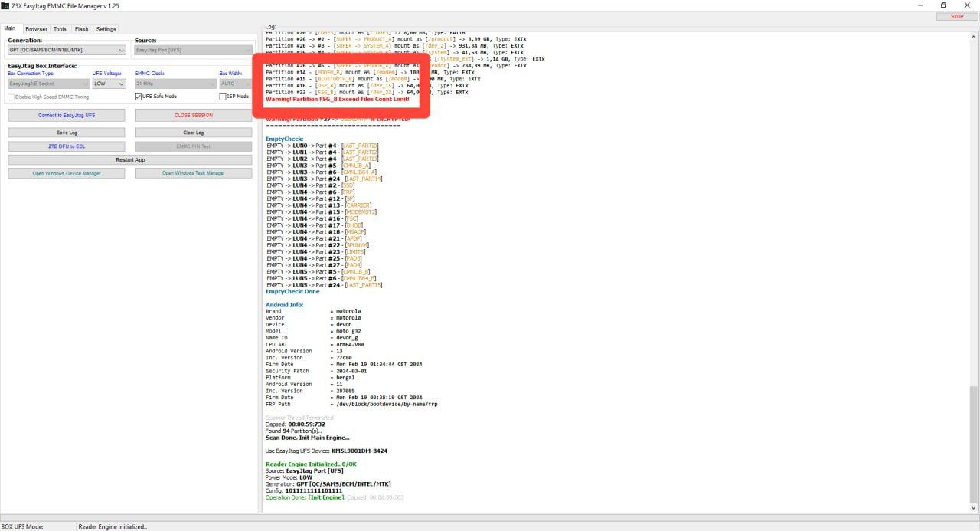This screenshot has width=980, height=531.
Task: Toggle Disable High Speed EMMC Timing checkbox
Action: coord(11,97)
